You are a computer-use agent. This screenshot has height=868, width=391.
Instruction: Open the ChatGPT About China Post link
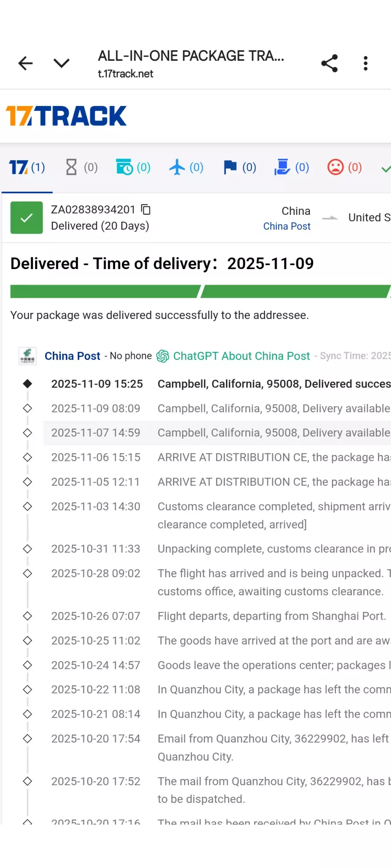coord(241,356)
